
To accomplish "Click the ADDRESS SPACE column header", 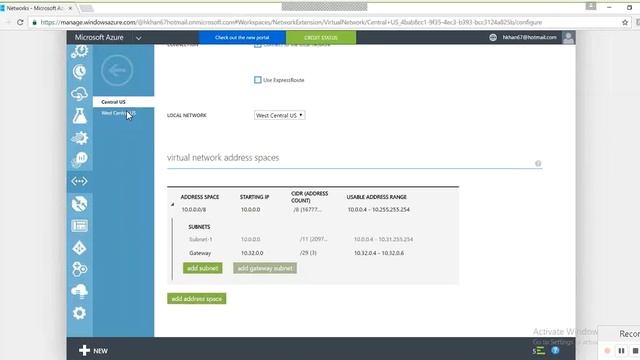I will pyautogui.click(x=200, y=197).
